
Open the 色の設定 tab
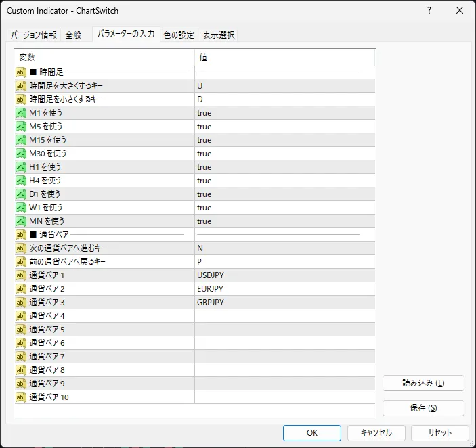point(179,35)
